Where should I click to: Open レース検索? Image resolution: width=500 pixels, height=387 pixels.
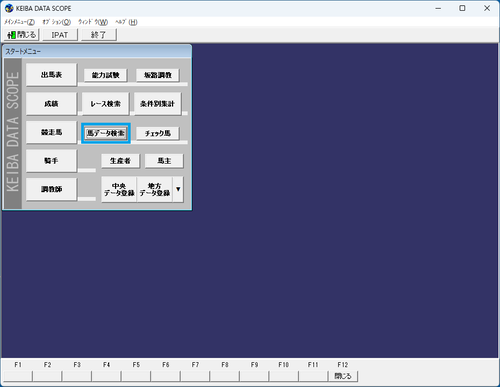105,104
